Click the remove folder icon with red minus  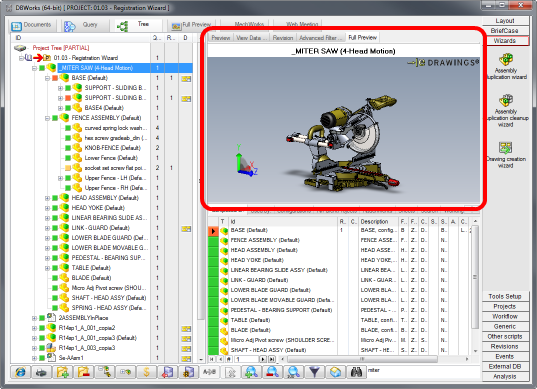tap(84, 372)
